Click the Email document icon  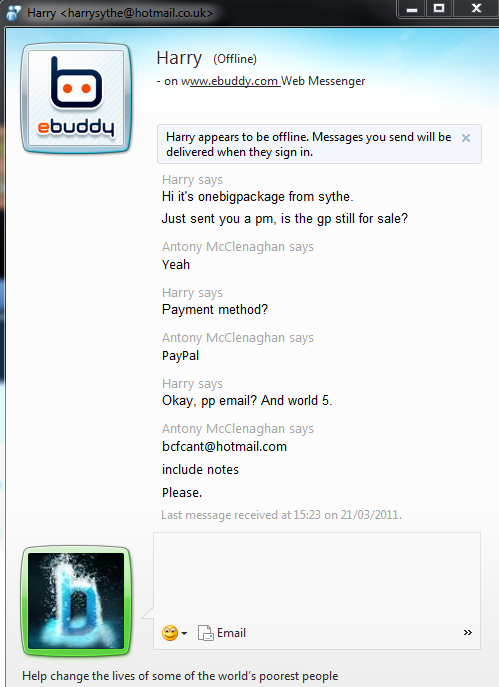pos(205,633)
